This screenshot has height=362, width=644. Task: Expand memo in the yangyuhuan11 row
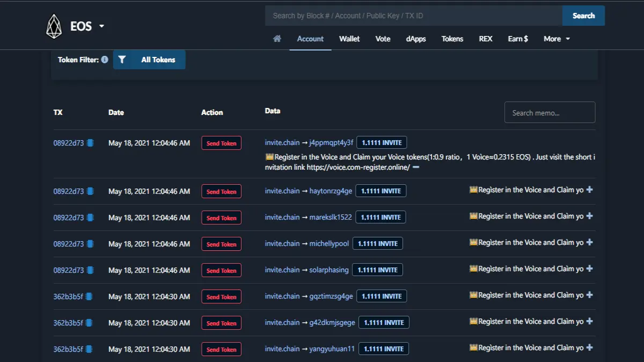tap(589, 347)
